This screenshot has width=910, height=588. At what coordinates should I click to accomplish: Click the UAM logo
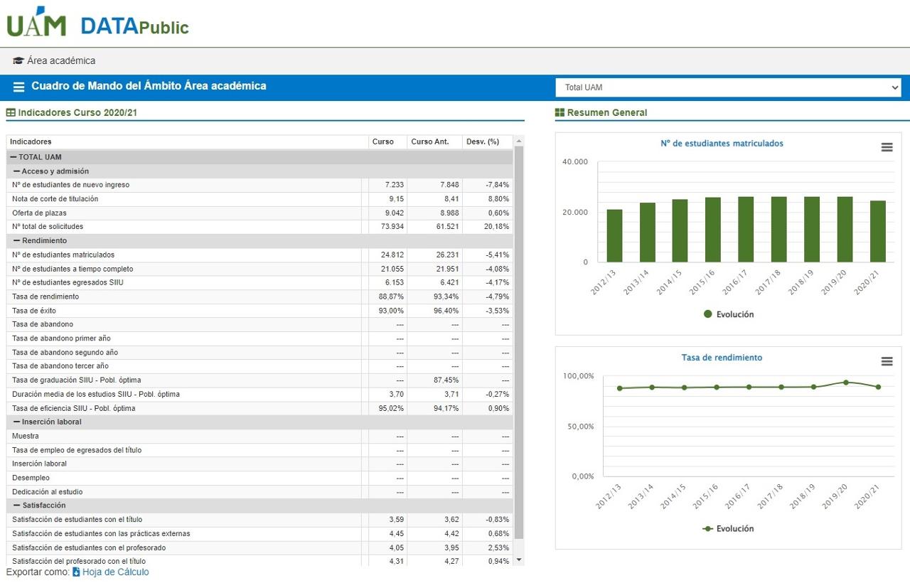tap(36, 23)
